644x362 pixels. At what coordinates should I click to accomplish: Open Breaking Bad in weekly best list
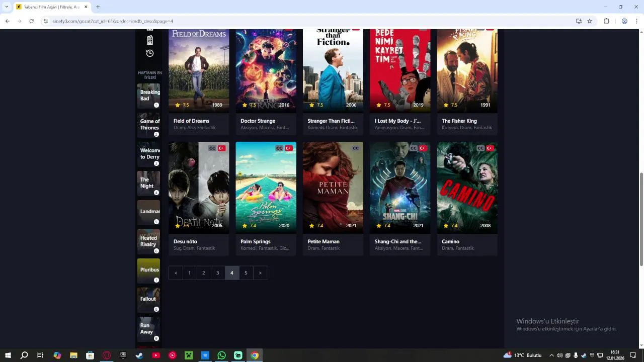coord(148,96)
